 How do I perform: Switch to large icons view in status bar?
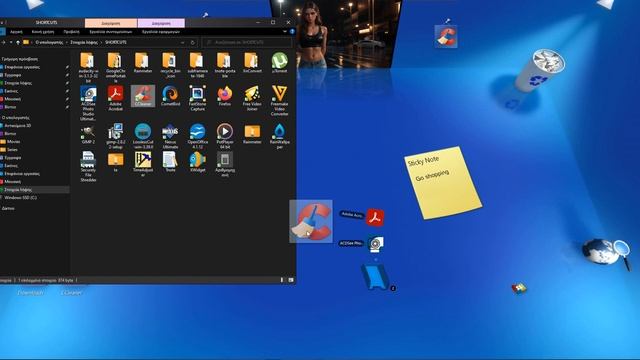coord(291,280)
